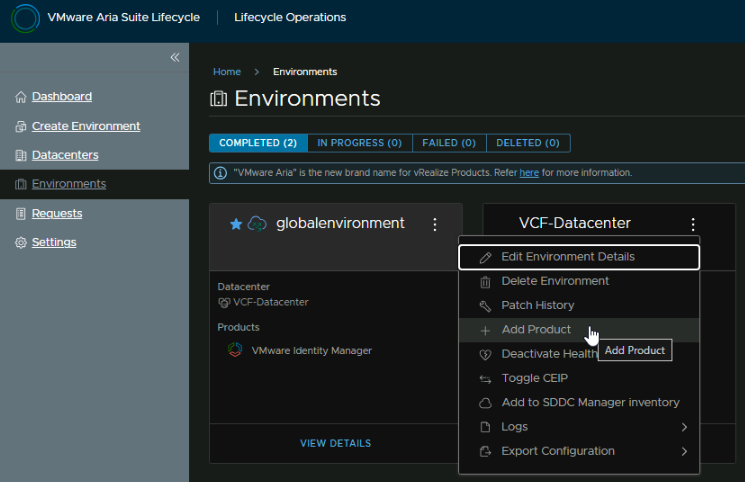Click the Dashboard home icon in sidebar
Viewport: 745px width, 482px height.
coord(20,97)
